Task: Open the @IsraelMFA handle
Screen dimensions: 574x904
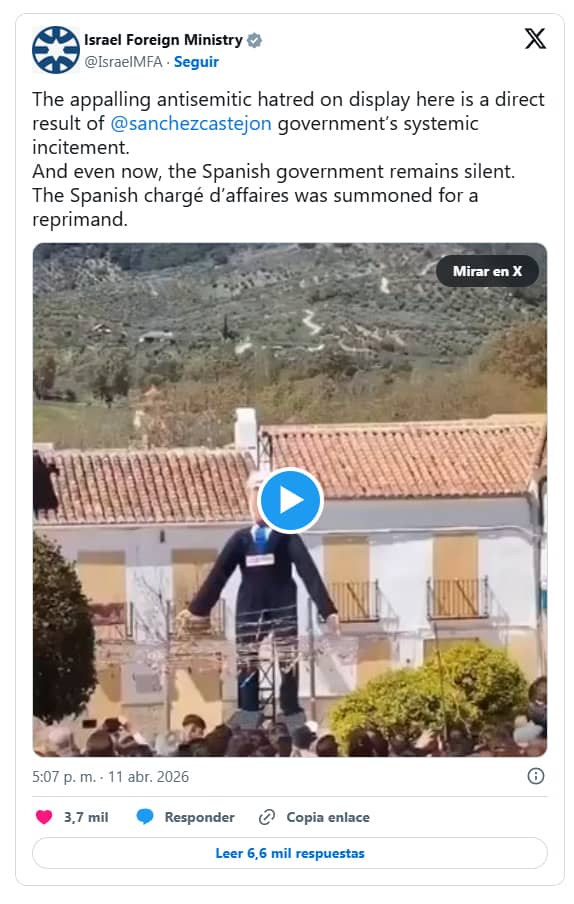Action: (123, 62)
